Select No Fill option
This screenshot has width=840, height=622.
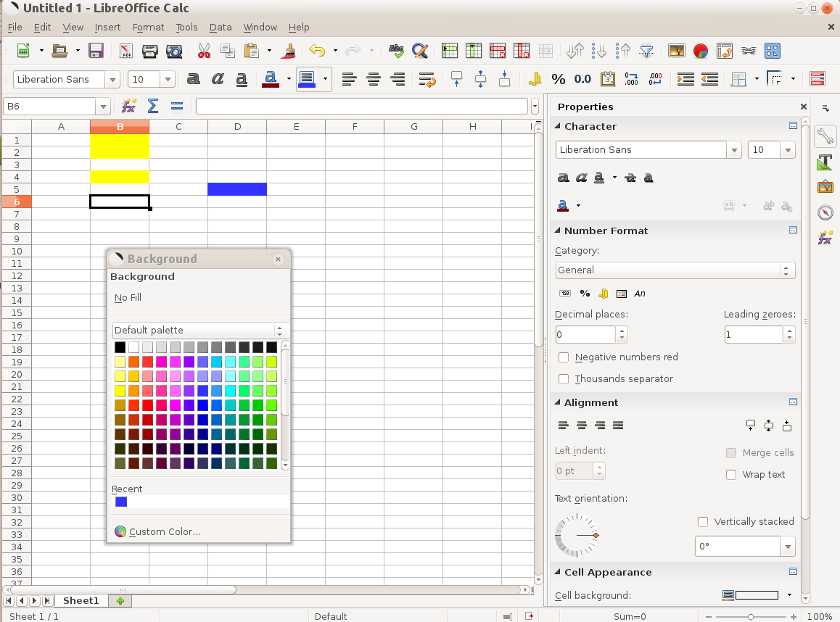[128, 298]
